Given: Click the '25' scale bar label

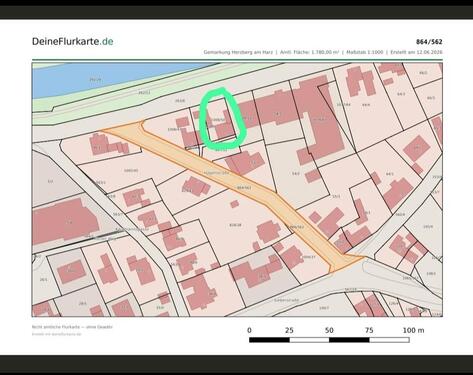Looking at the screenshot, I should (289, 330).
